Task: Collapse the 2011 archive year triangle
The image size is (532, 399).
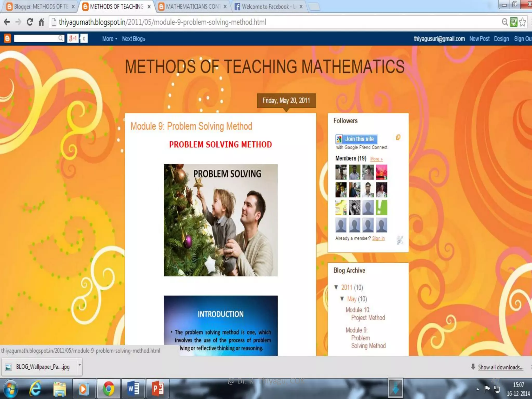Action: [x=336, y=287]
